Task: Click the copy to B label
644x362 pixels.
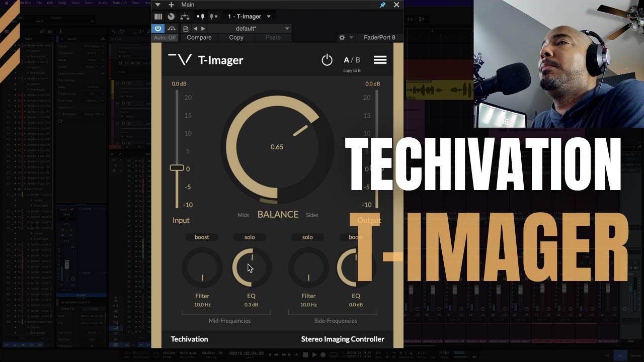Action: coord(352,71)
